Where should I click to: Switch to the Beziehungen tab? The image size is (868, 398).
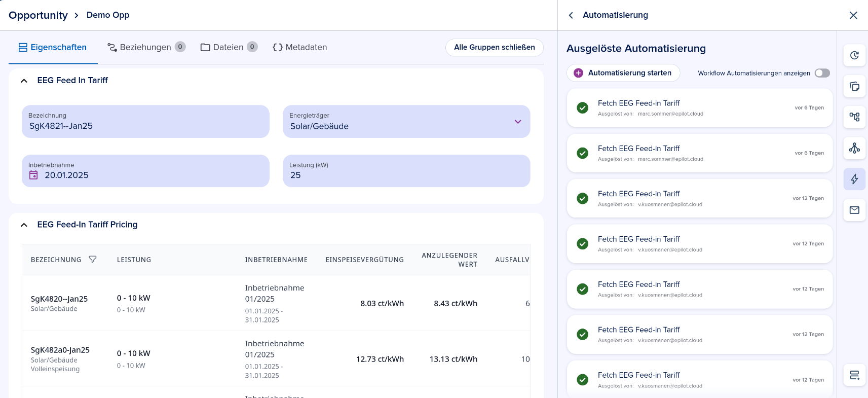146,47
